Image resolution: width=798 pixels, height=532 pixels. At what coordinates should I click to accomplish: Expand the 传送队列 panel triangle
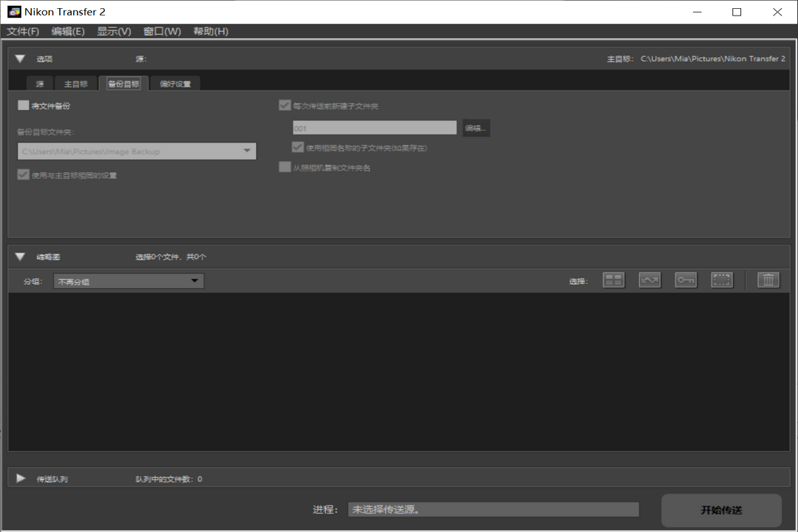pos(20,479)
